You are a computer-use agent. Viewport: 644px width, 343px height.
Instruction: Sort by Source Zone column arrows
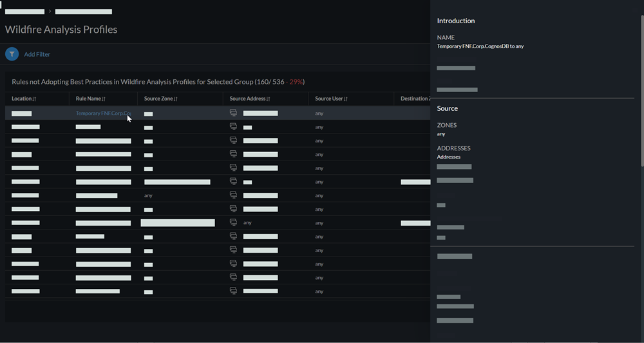click(x=175, y=99)
